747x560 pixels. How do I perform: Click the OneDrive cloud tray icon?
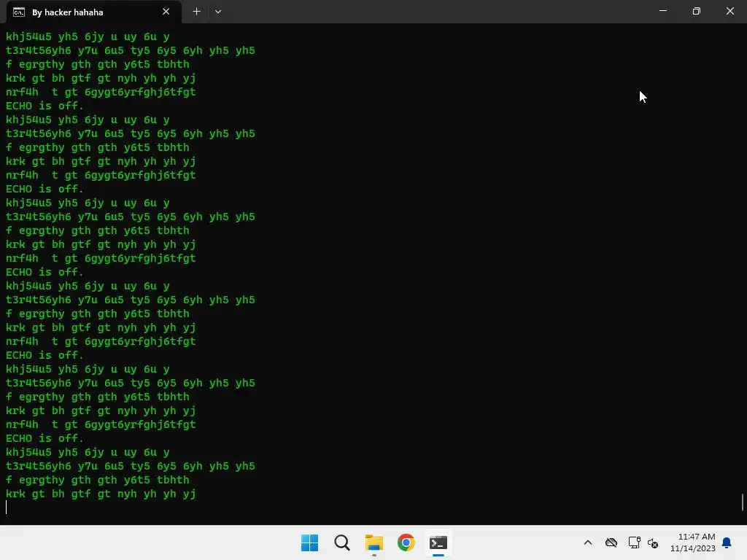coord(611,542)
